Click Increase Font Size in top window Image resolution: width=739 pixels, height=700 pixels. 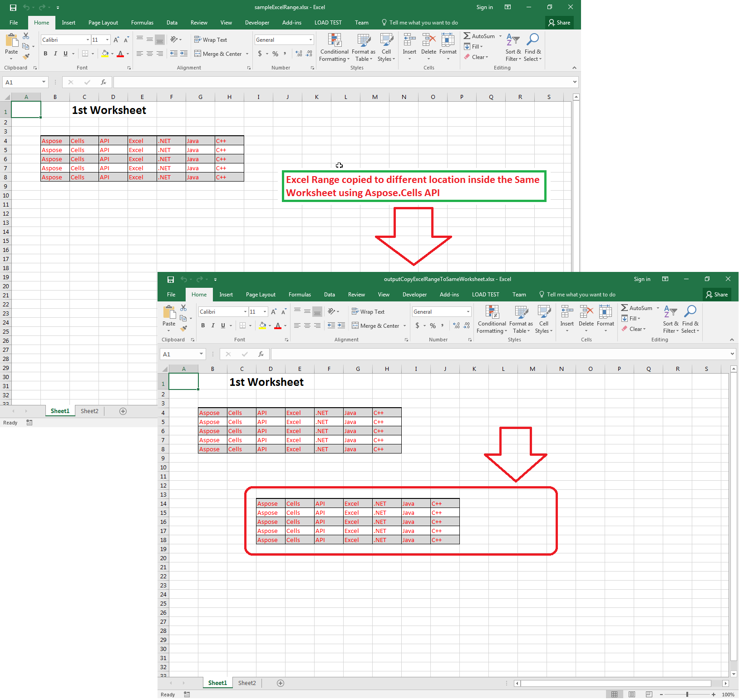pos(117,40)
